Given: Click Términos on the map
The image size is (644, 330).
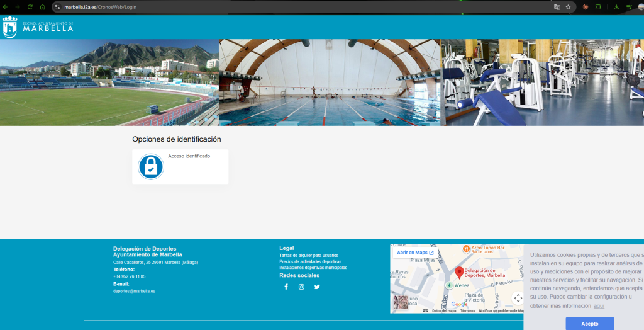Looking at the screenshot, I should tap(467, 311).
